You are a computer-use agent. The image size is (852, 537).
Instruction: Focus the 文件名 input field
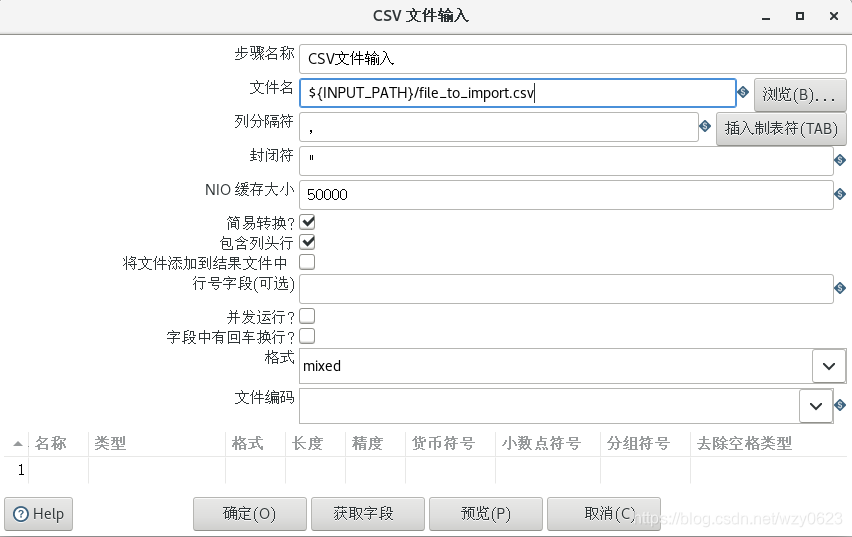518,93
